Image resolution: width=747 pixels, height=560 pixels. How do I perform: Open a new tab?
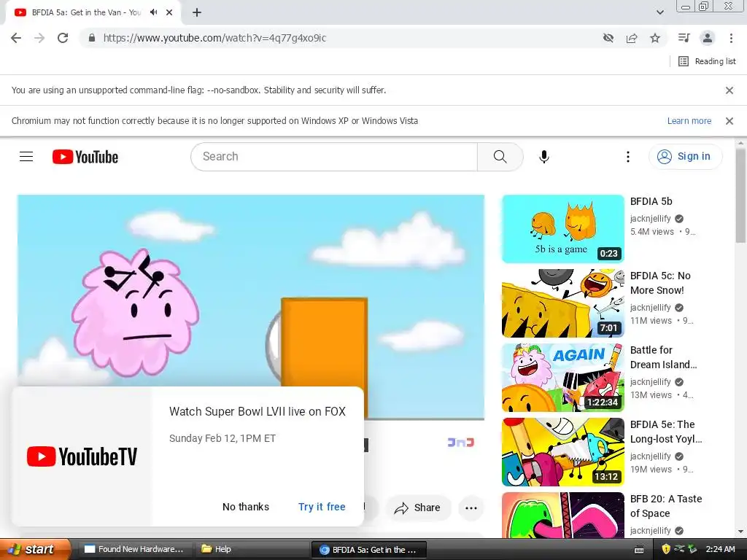coord(197,12)
